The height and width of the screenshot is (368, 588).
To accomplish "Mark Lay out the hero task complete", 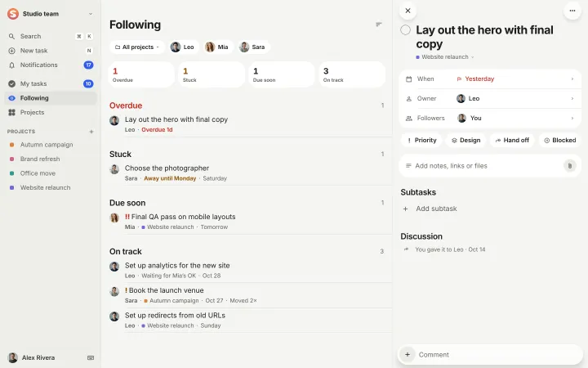I will [x=405, y=30].
